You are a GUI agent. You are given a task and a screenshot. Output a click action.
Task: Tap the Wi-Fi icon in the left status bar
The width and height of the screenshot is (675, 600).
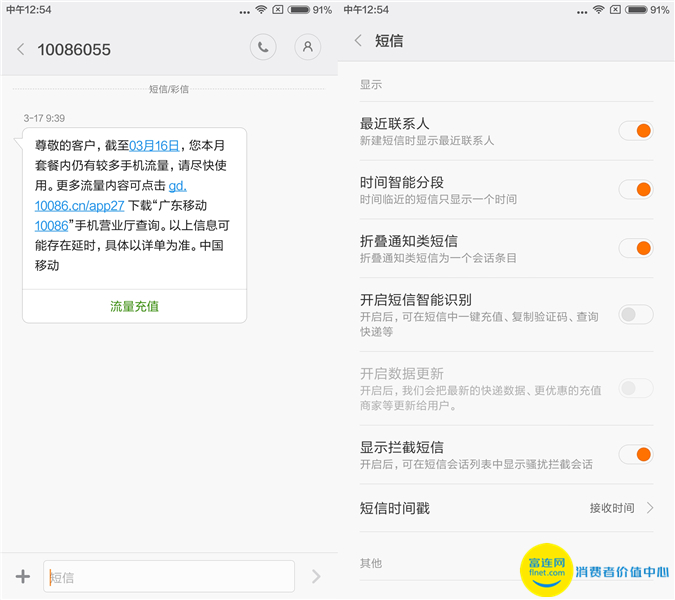[x=261, y=9]
